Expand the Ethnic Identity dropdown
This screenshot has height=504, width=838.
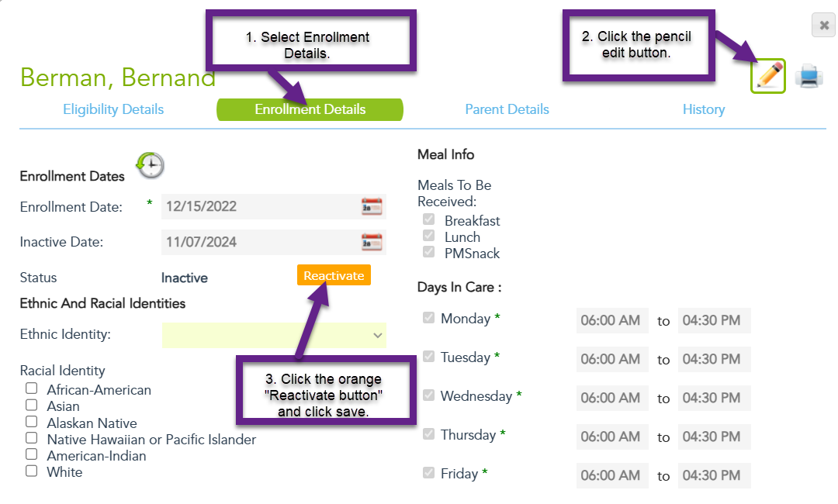tap(274, 335)
